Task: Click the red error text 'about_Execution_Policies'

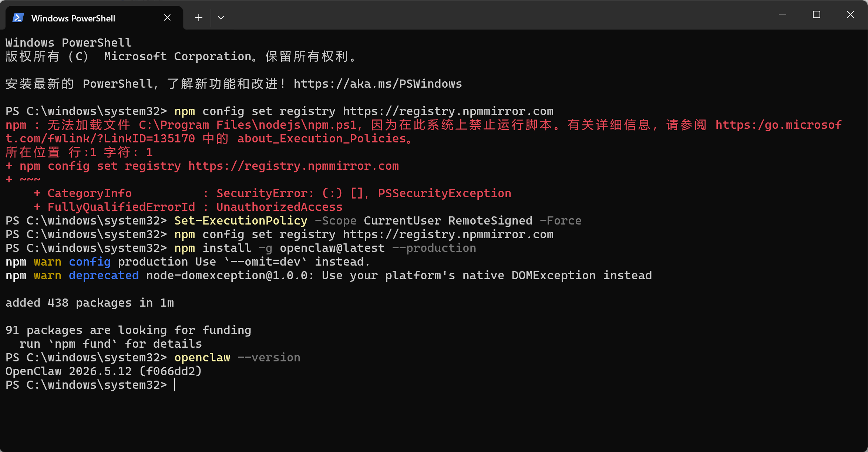Action: [322, 139]
